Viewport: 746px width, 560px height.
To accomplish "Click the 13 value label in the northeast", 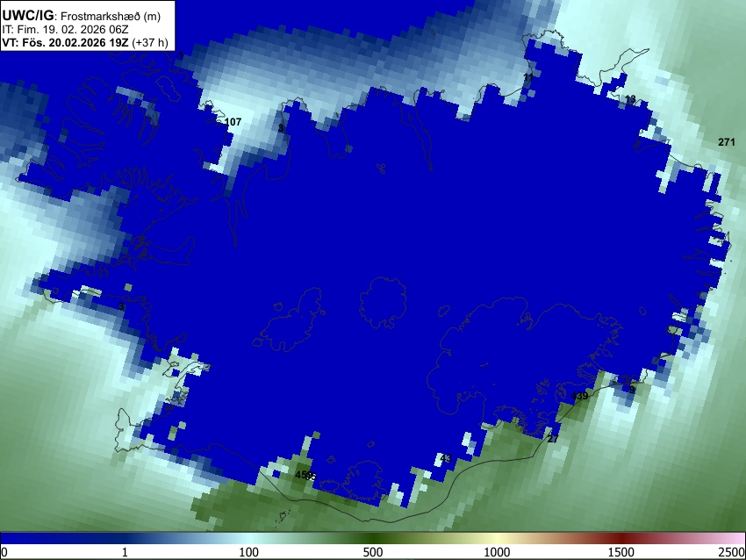I will pos(630,99).
